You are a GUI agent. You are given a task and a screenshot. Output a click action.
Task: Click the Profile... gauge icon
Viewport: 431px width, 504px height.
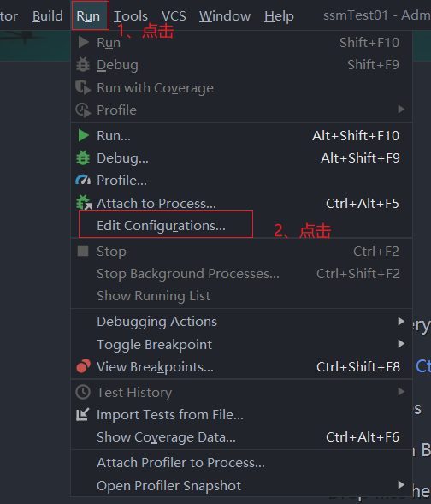pos(83,180)
